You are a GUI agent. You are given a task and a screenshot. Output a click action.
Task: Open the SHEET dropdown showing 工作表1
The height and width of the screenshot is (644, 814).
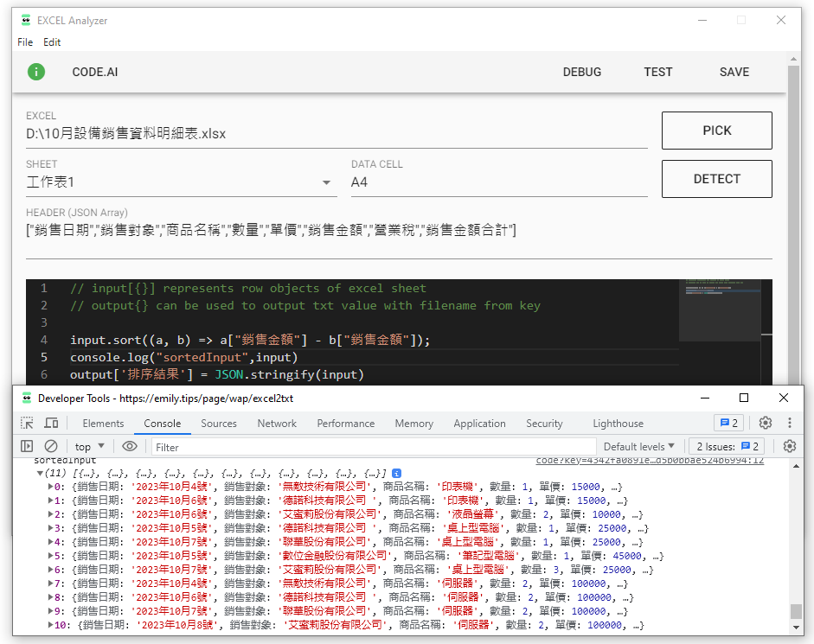click(x=181, y=182)
